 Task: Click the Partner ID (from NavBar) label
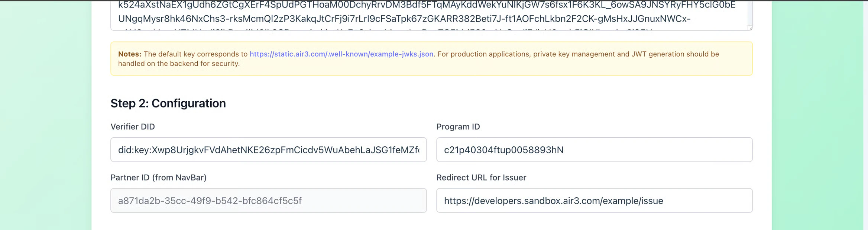tap(158, 178)
